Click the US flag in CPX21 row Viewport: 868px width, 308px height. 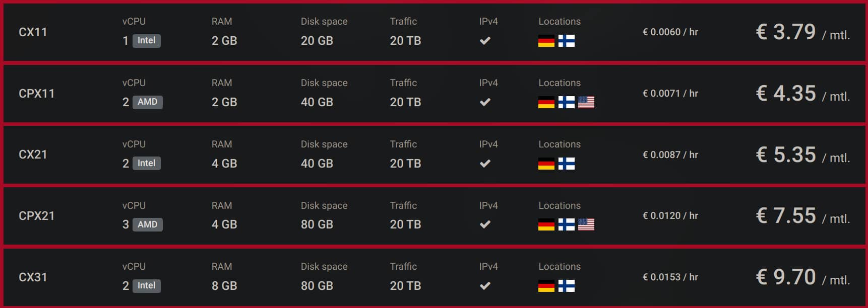click(x=586, y=224)
